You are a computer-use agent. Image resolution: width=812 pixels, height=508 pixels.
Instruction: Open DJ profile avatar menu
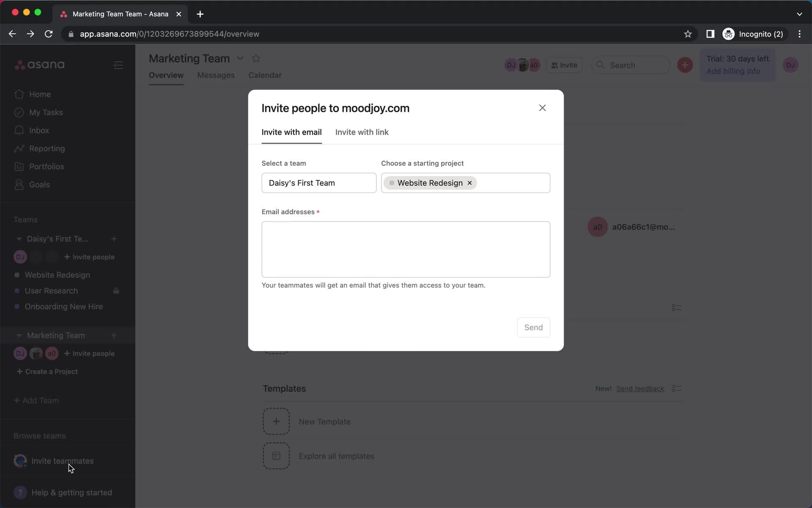coord(790,65)
